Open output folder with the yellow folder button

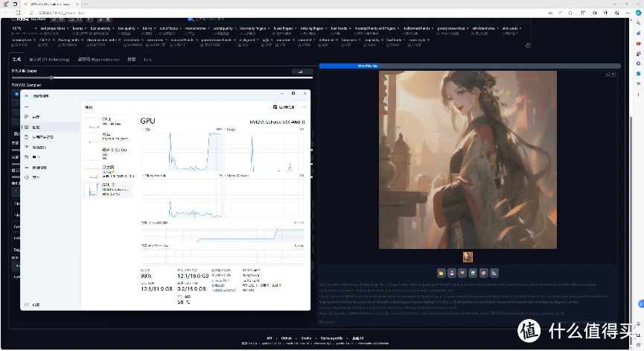[441, 273]
